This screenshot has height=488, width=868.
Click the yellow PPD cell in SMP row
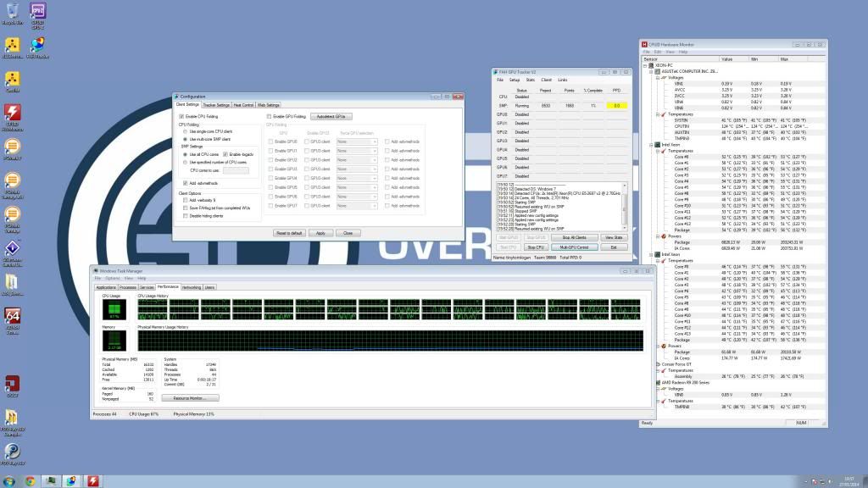point(617,106)
